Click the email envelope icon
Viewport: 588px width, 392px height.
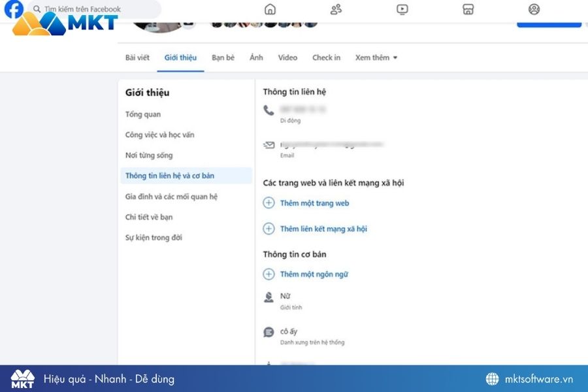click(x=269, y=145)
